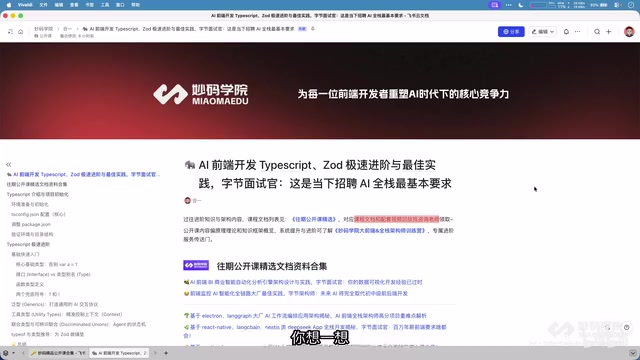640x360 pixels.
Task: Jump to 验证环境与目录结构 in outline
Action: [32, 234]
